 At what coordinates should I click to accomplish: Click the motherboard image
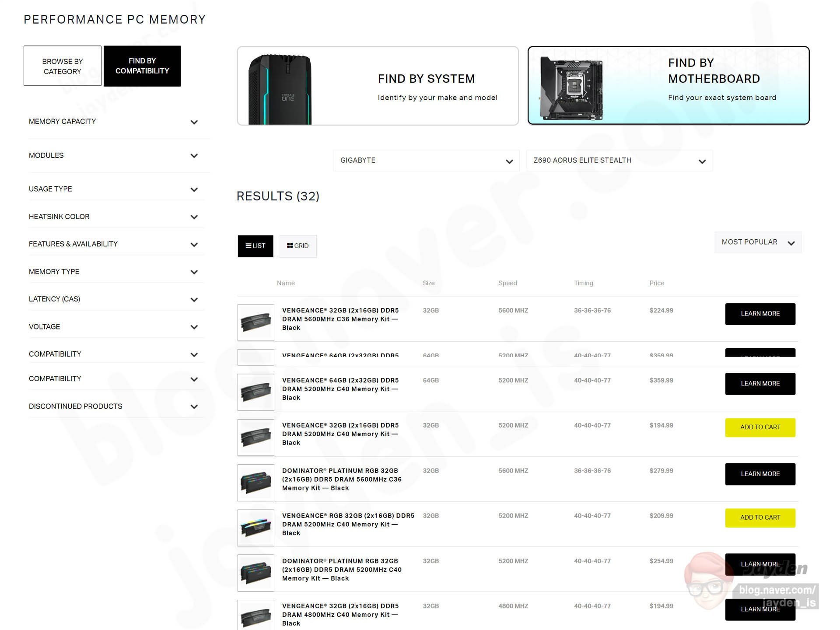[571, 88]
